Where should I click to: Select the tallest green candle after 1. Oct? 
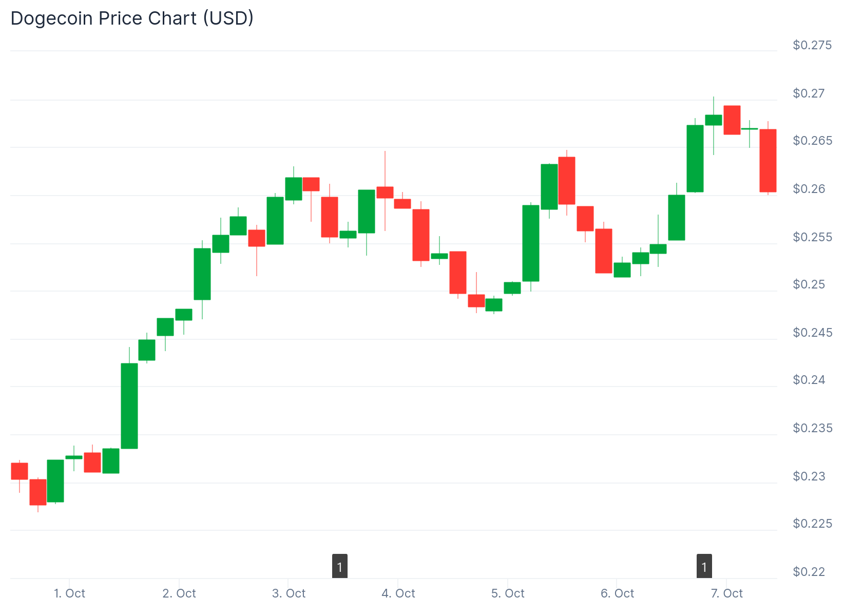tap(129, 406)
